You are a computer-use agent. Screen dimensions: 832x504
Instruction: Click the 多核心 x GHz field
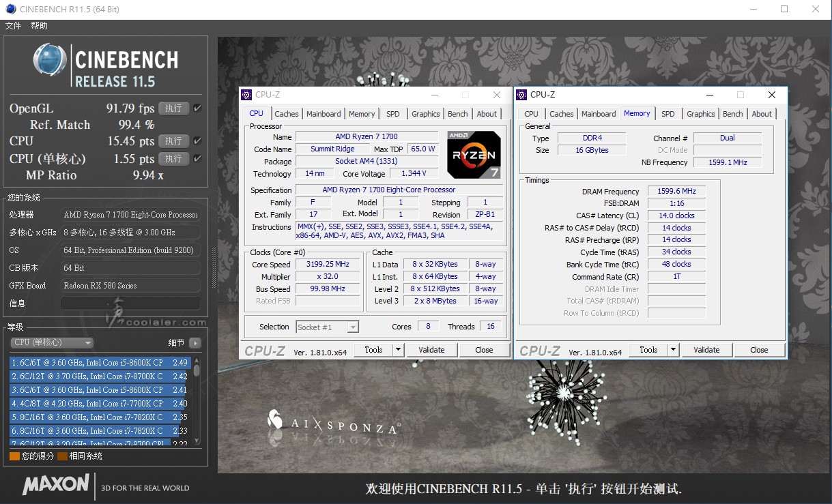(x=131, y=233)
